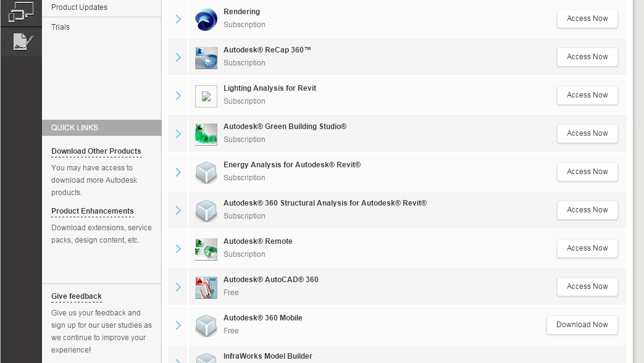This screenshot has height=363, width=644.
Task: Click the Autodesk 360 Mobile cube icon
Action: 206,325
